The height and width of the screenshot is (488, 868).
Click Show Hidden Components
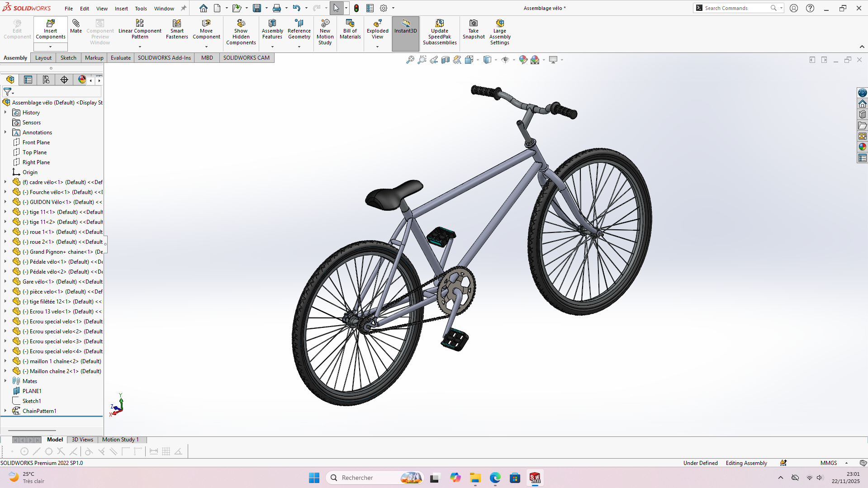241,32
